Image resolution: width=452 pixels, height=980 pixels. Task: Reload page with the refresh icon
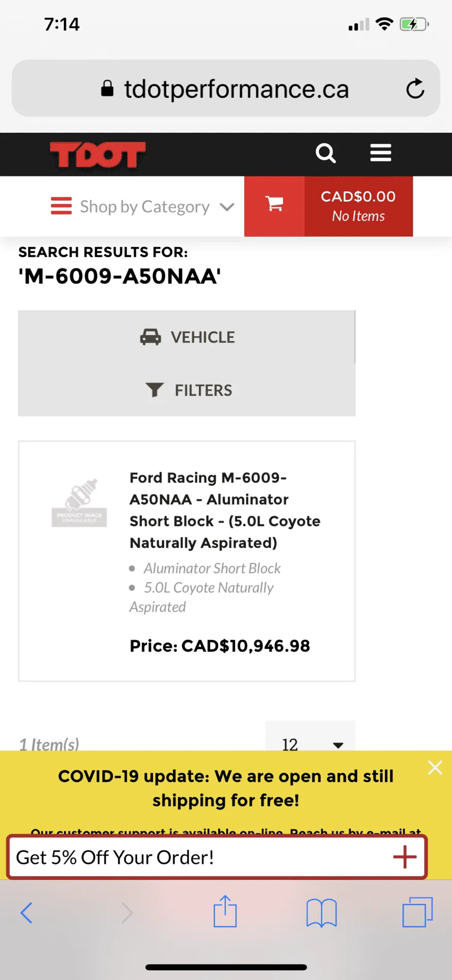pyautogui.click(x=415, y=89)
